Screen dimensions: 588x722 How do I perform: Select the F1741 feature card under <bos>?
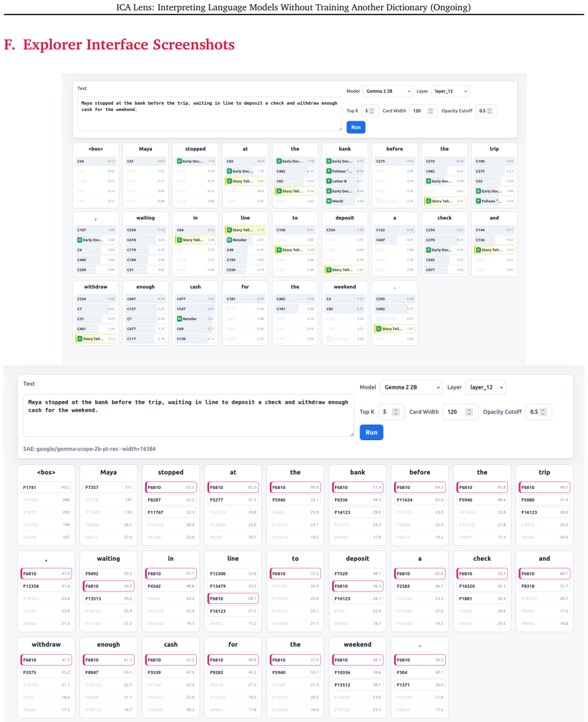[46, 487]
